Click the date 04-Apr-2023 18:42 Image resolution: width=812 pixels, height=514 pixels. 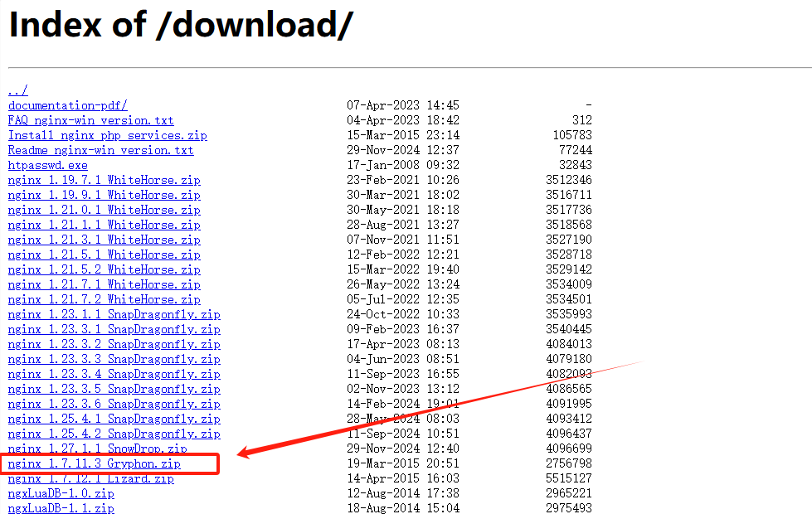pos(403,120)
